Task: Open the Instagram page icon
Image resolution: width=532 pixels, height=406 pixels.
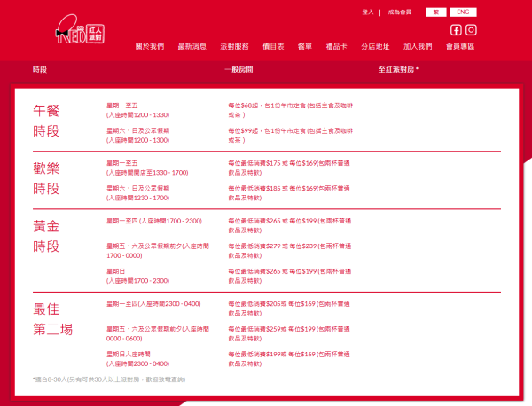Action: (471, 30)
